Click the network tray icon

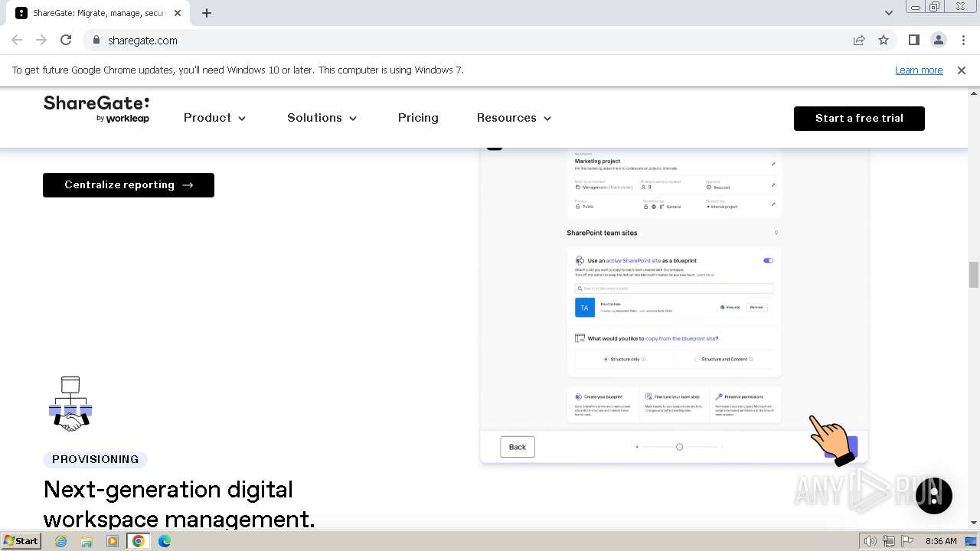click(890, 541)
